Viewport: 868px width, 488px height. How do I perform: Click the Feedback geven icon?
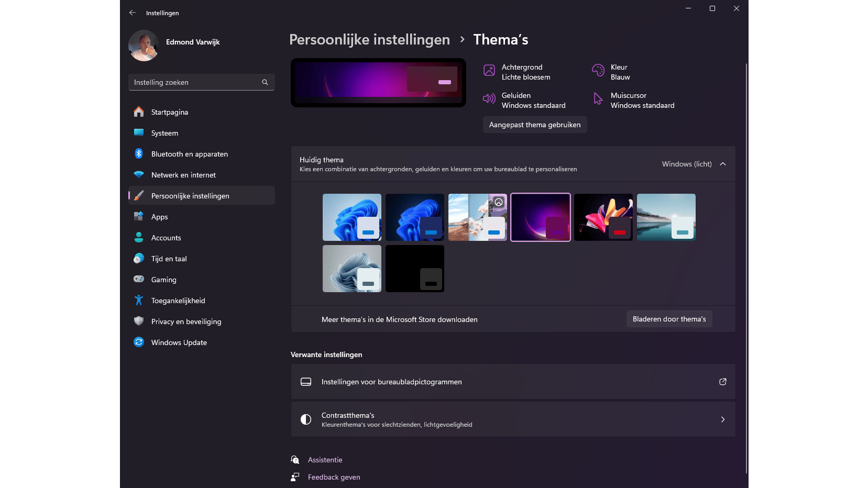[295, 477]
